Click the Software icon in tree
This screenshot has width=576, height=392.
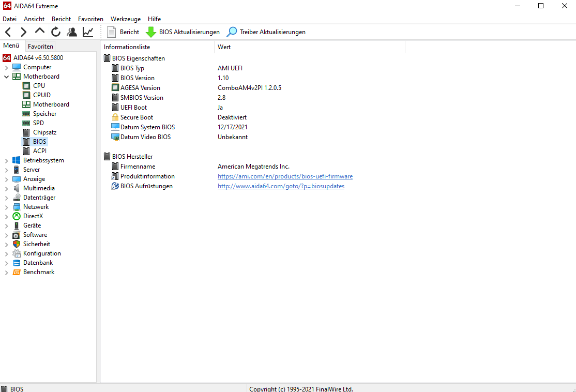[17, 235]
